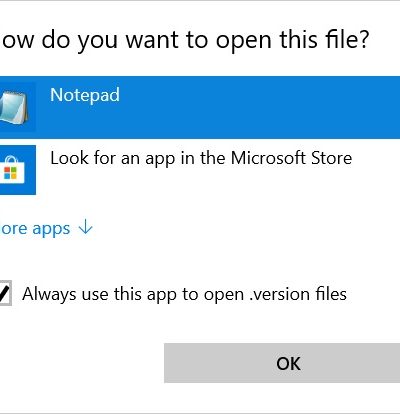400x414 pixels.
Task: Click the Microsoft Store shopping bag icon
Action: (12, 170)
